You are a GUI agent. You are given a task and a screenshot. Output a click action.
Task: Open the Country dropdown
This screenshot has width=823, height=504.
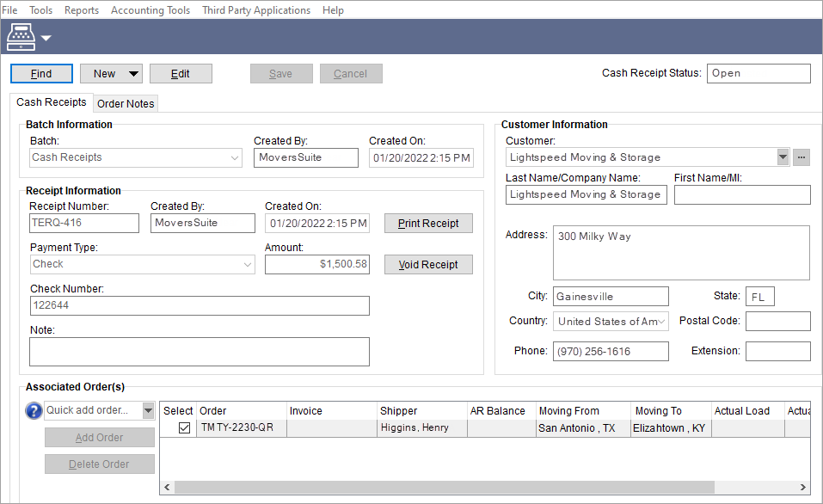[x=661, y=321]
